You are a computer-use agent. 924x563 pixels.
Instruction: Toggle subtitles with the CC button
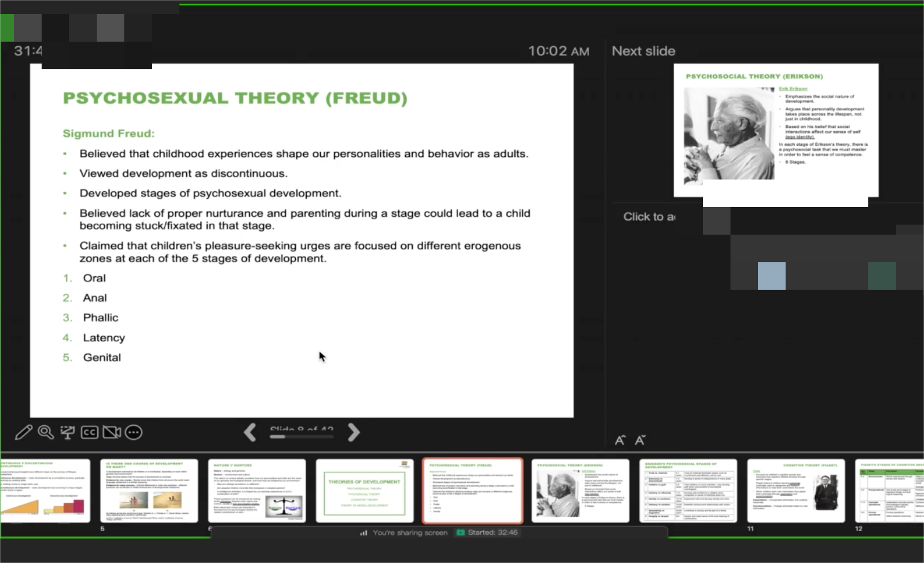pyautogui.click(x=89, y=433)
